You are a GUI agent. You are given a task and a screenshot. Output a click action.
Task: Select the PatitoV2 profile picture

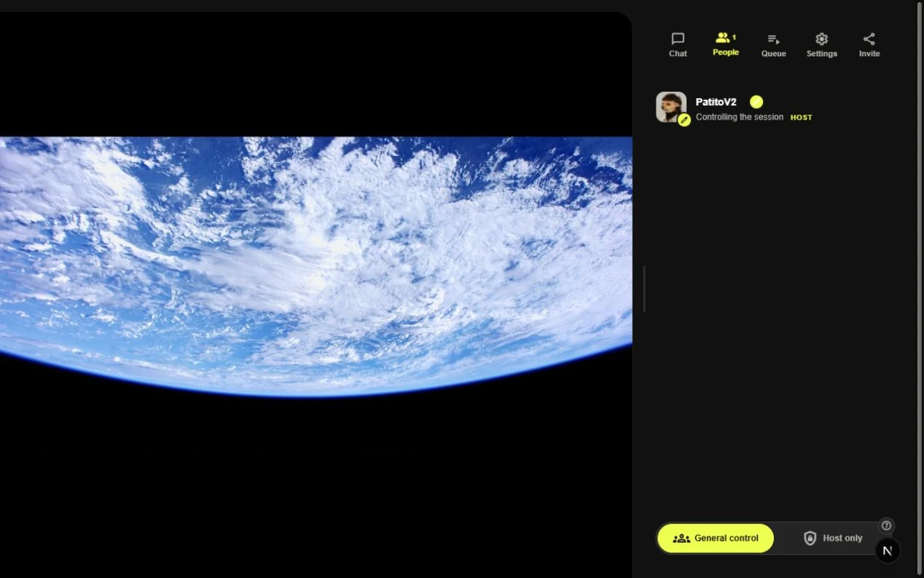pos(671,106)
